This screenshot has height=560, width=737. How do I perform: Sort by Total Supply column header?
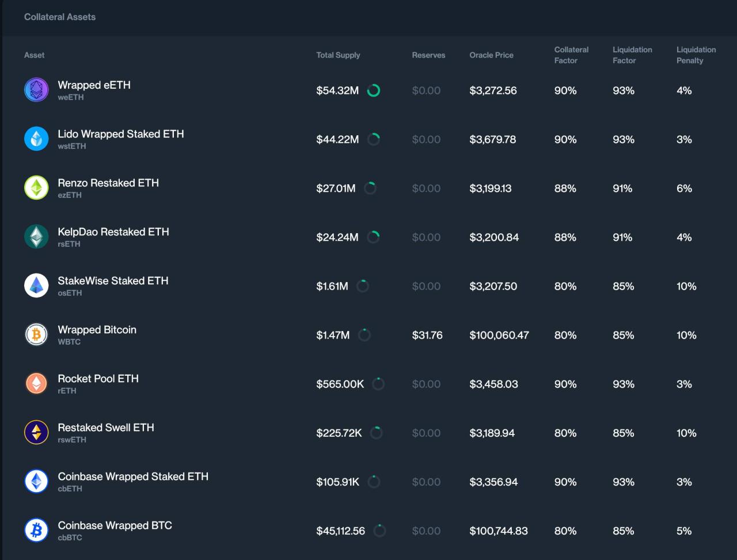pyautogui.click(x=338, y=55)
